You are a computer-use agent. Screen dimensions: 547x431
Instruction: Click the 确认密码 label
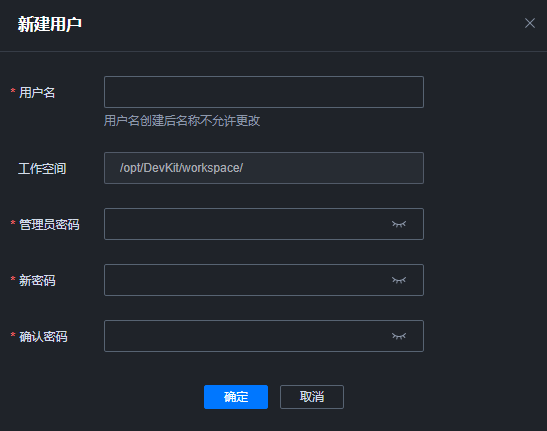[x=43, y=336]
